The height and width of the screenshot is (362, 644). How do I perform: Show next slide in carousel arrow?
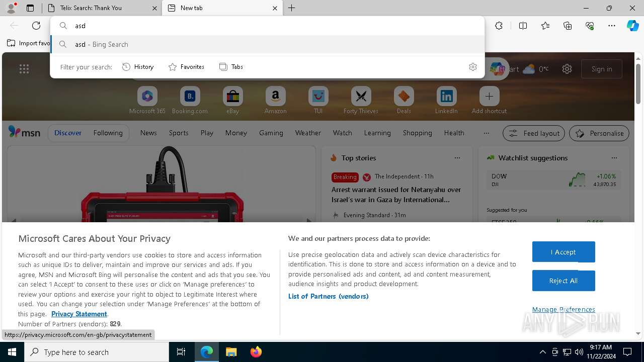(309, 220)
